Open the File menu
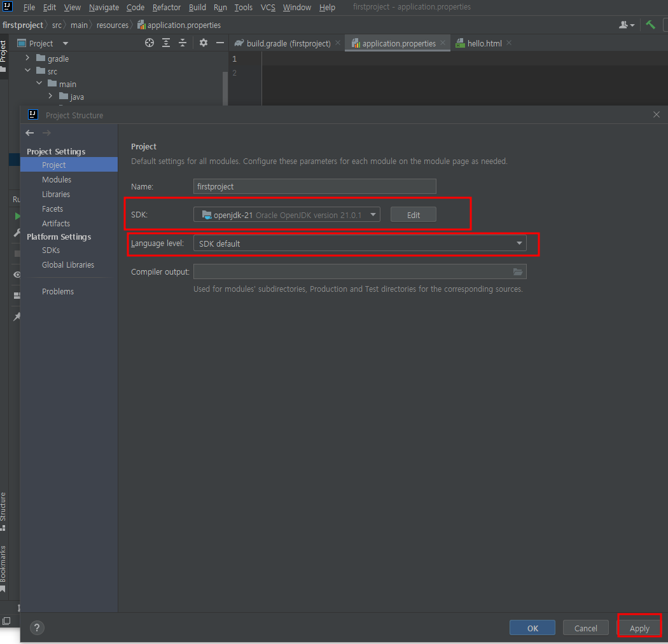 pyautogui.click(x=29, y=7)
